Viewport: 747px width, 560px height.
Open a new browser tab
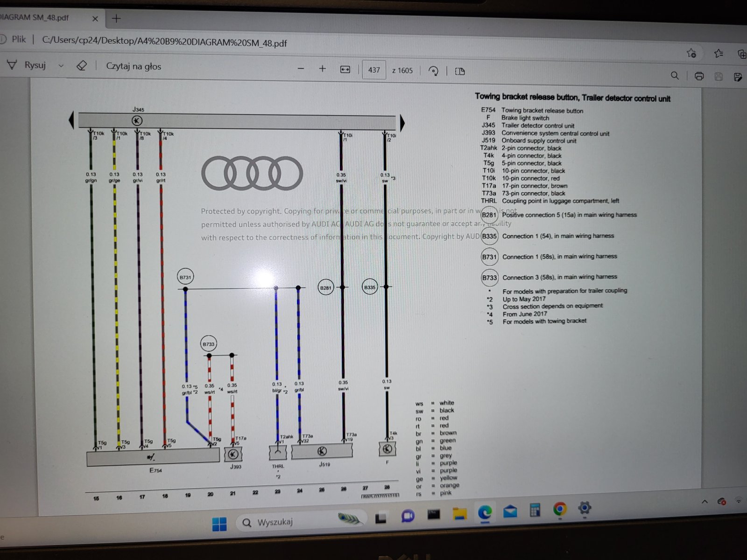coord(116,19)
